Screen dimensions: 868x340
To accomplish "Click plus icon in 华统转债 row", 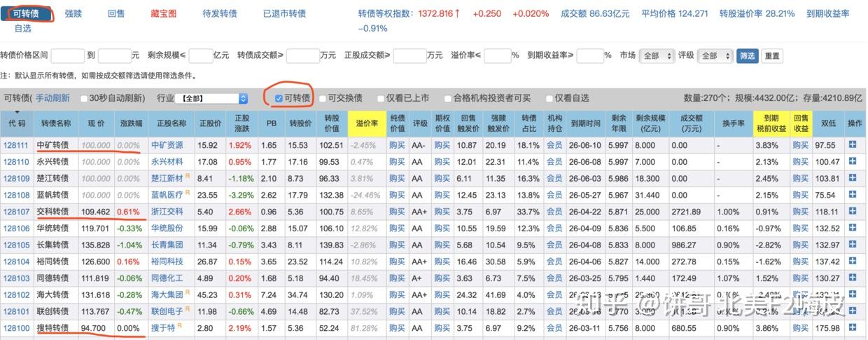I will [853, 228].
